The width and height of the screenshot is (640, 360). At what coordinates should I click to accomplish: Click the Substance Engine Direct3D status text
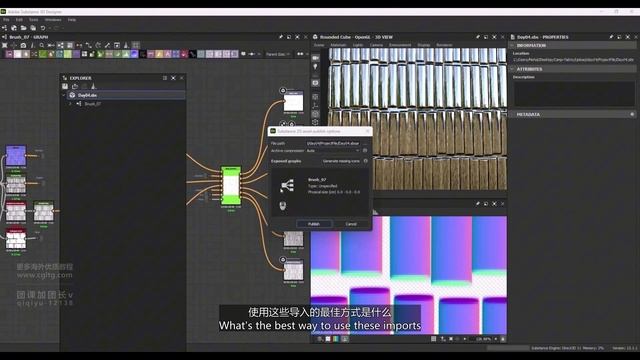point(568,348)
